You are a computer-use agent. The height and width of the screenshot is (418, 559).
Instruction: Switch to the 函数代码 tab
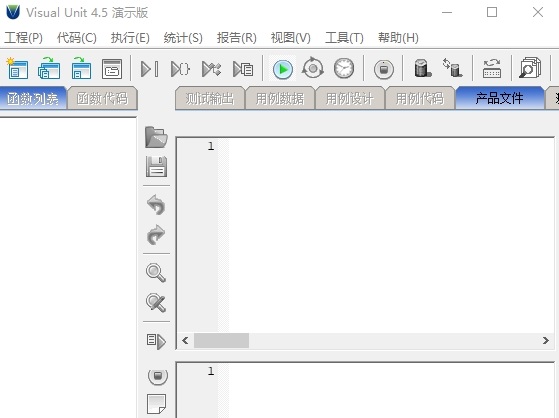102,98
